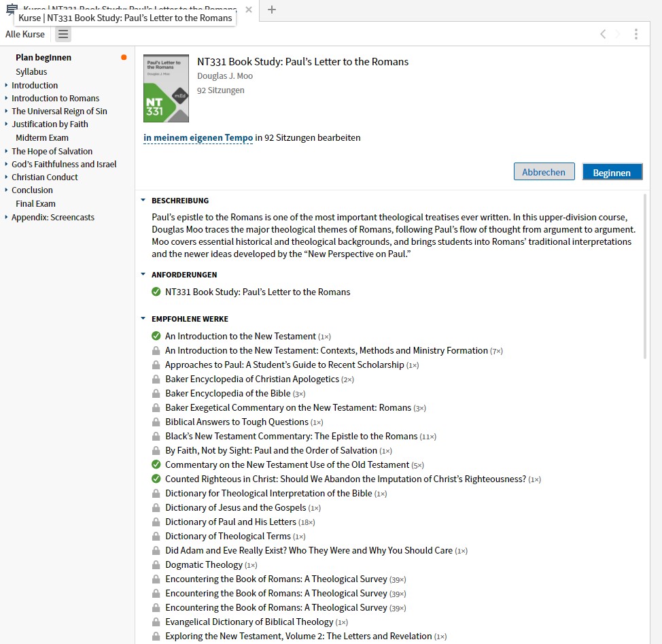Screen dimensions: 662x644
Task: Click lock icon for Exploring the New Testament Volume 2
Action: pyautogui.click(x=156, y=637)
